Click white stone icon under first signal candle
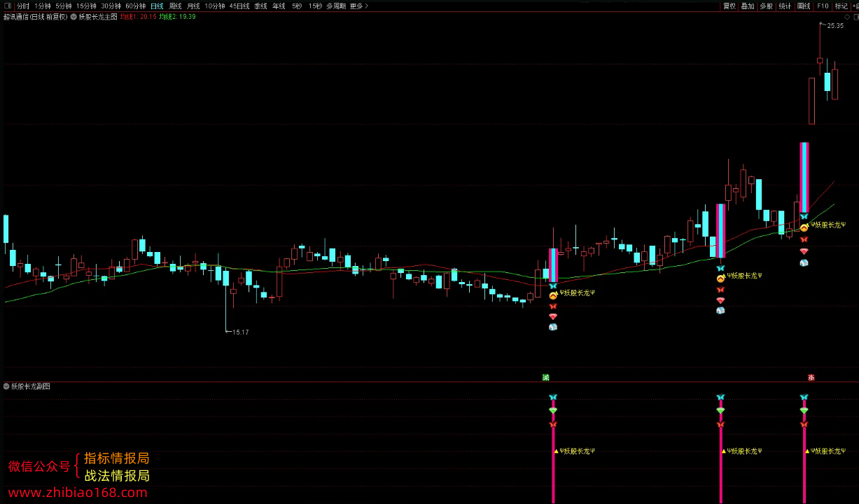 click(x=553, y=327)
